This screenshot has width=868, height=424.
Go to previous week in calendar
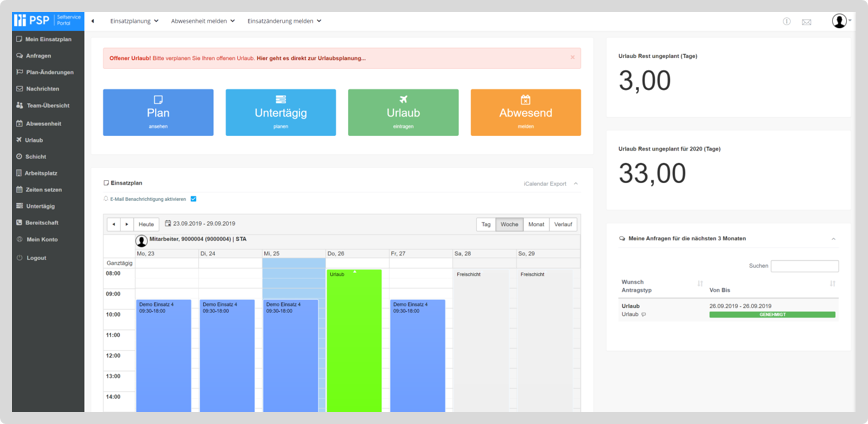[113, 224]
